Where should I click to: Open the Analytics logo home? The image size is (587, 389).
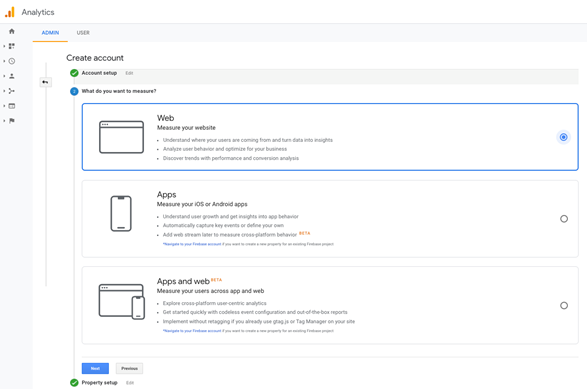pyautogui.click(x=10, y=12)
